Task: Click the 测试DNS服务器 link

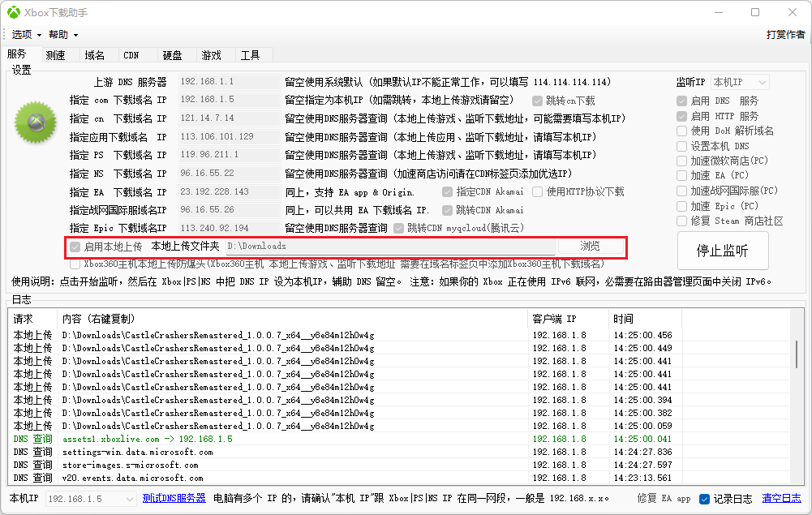Action: pos(174,499)
